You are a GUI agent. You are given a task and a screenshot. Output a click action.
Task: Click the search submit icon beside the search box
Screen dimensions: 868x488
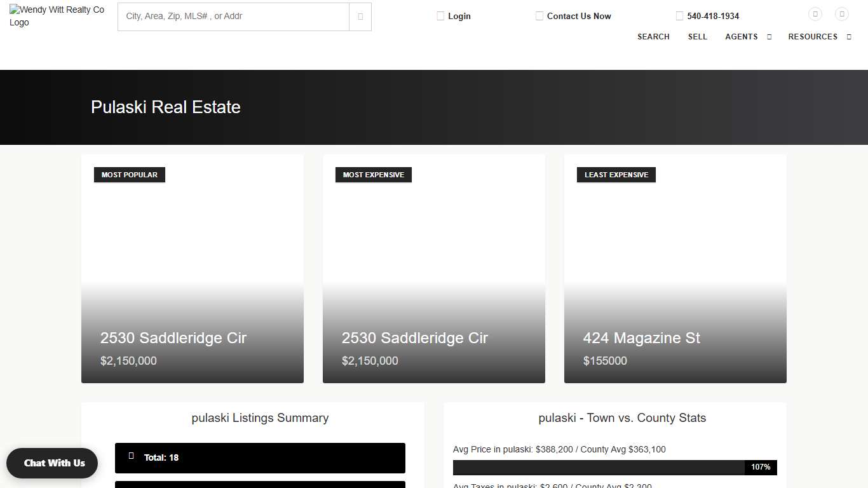coord(360,17)
